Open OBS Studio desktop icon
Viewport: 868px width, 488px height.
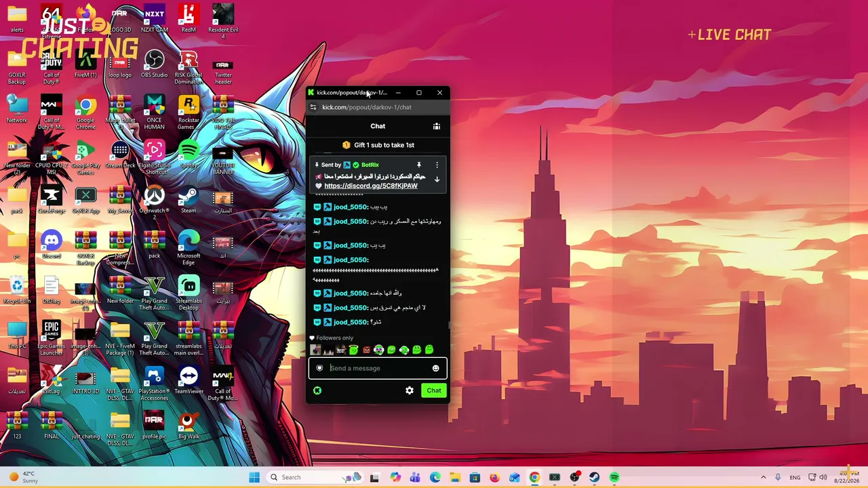(x=155, y=65)
